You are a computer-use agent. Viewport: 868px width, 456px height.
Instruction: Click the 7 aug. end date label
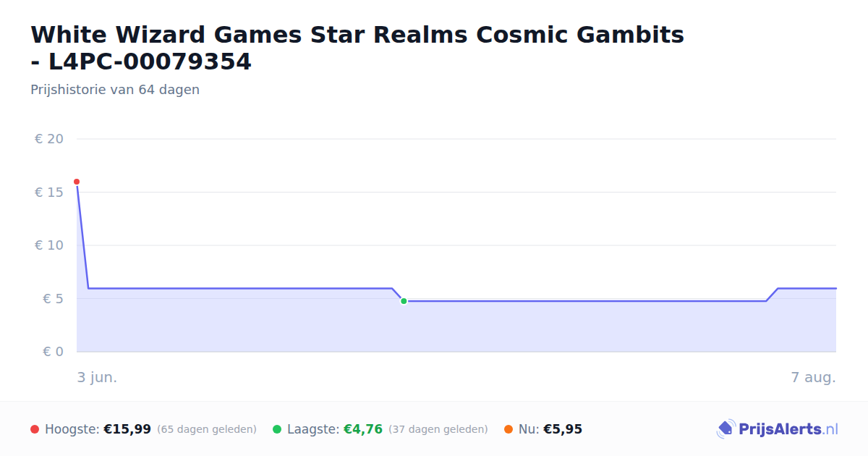tap(814, 377)
